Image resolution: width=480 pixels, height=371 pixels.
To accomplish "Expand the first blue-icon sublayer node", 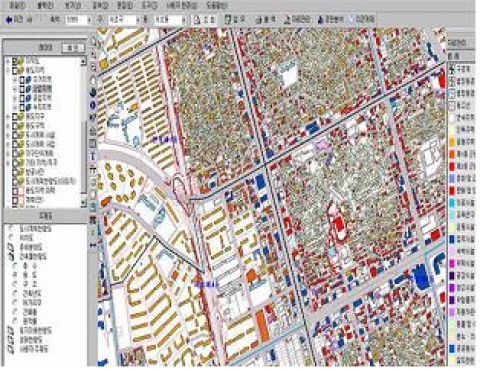I will [x=14, y=80].
